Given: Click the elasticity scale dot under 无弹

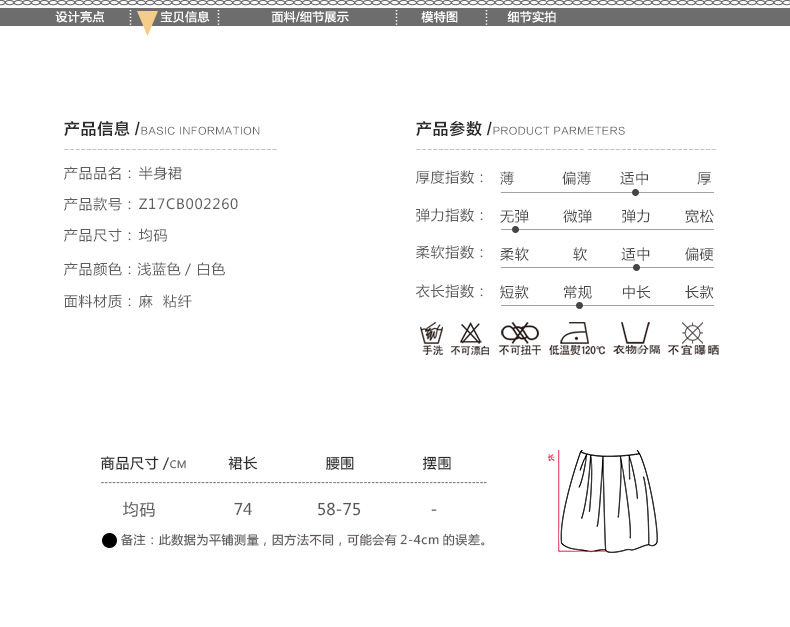Looking at the screenshot, I should point(515,230).
